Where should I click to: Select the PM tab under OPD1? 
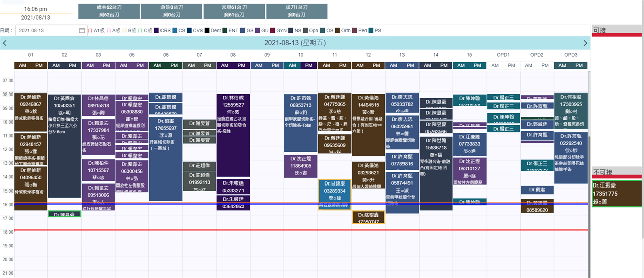[511, 66]
